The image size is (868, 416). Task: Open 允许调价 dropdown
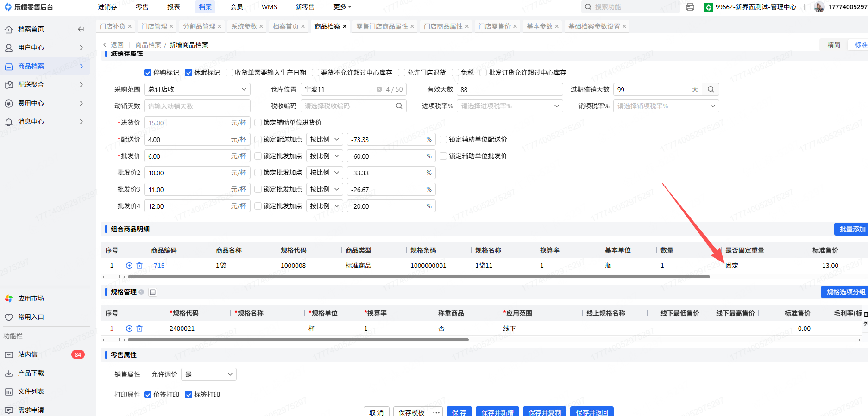(x=209, y=374)
